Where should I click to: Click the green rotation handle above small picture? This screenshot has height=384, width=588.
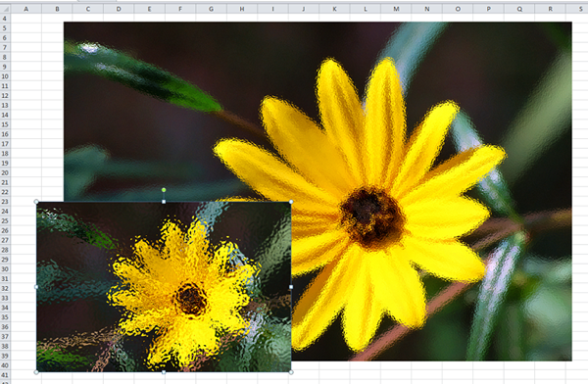(164, 190)
